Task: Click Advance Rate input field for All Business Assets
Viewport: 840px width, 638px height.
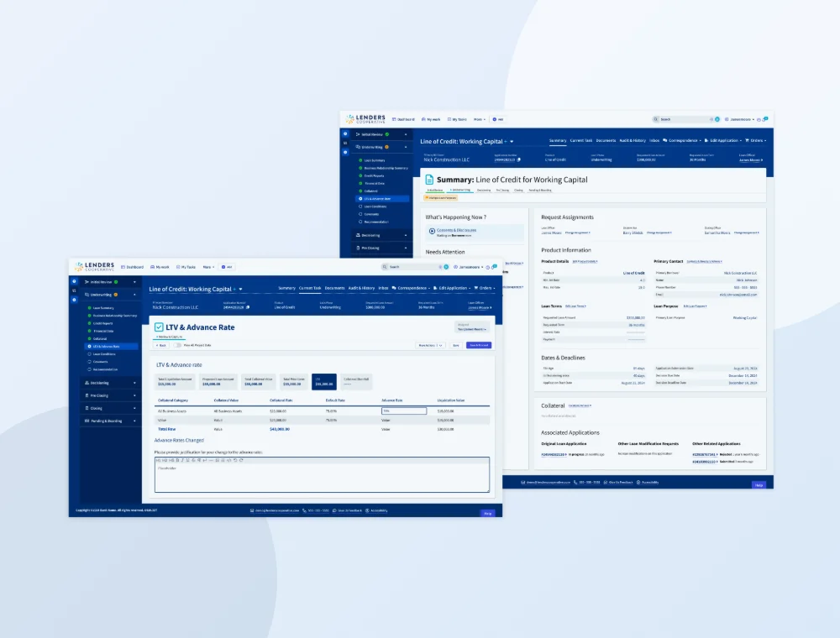Action: pos(404,411)
